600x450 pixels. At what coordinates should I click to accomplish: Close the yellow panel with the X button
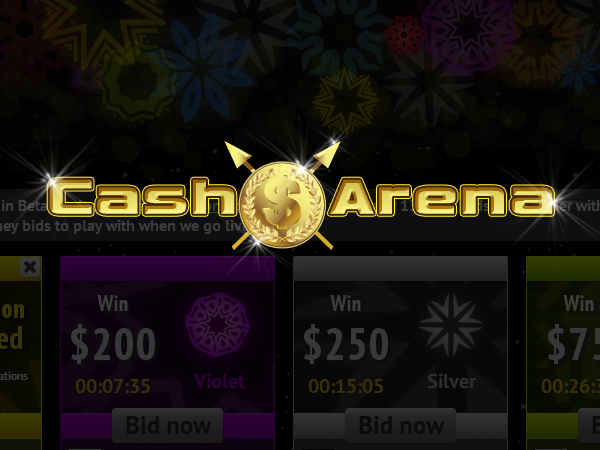[30, 267]
